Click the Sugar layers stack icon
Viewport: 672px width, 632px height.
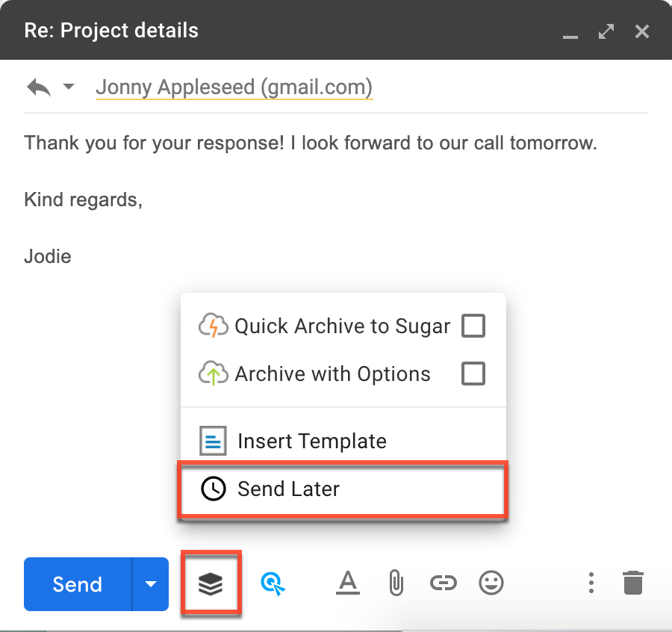click(211, 584)
